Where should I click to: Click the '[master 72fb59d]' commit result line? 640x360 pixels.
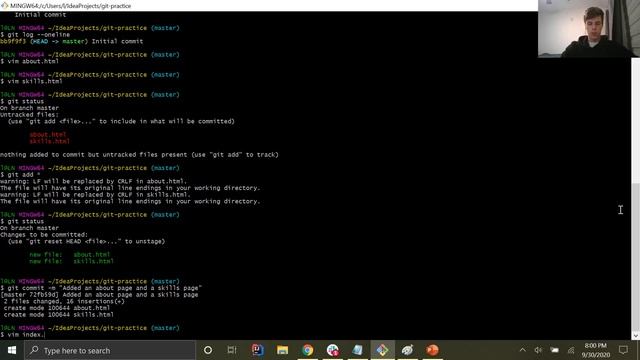[x=99, y=295]
